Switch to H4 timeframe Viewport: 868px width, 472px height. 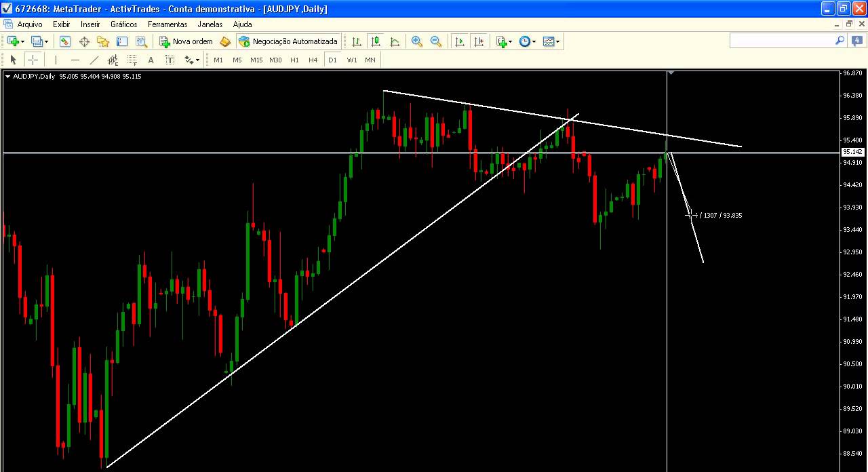313,60
